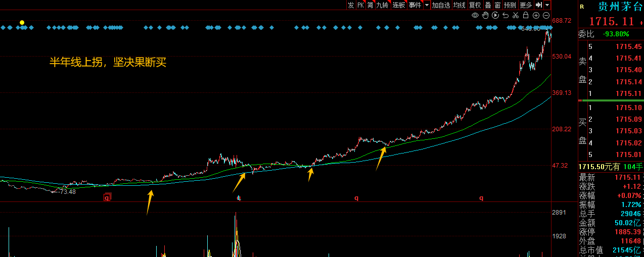
Task: Click the red boxed q marker
Action: coord(107,198)
